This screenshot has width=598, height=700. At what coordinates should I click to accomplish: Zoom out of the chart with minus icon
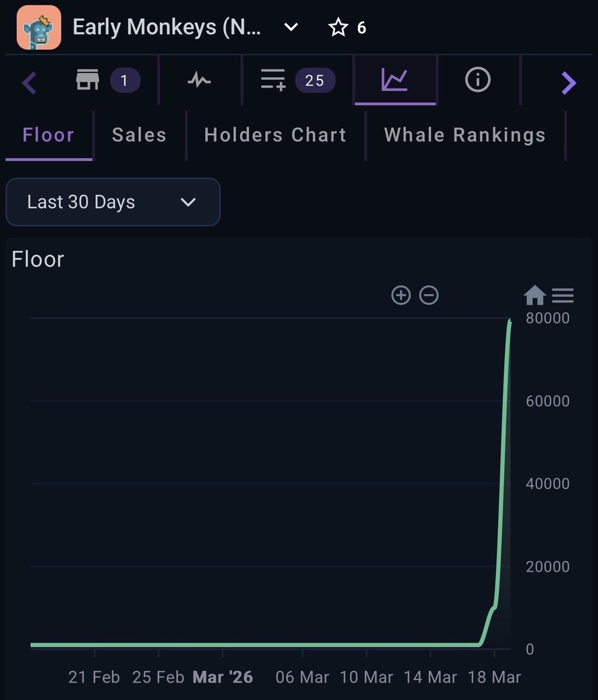[x=429, y=295]
